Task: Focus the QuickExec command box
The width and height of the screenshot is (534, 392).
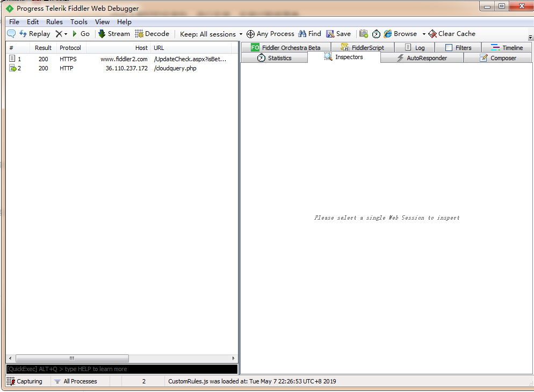Action: coord(122,369)
